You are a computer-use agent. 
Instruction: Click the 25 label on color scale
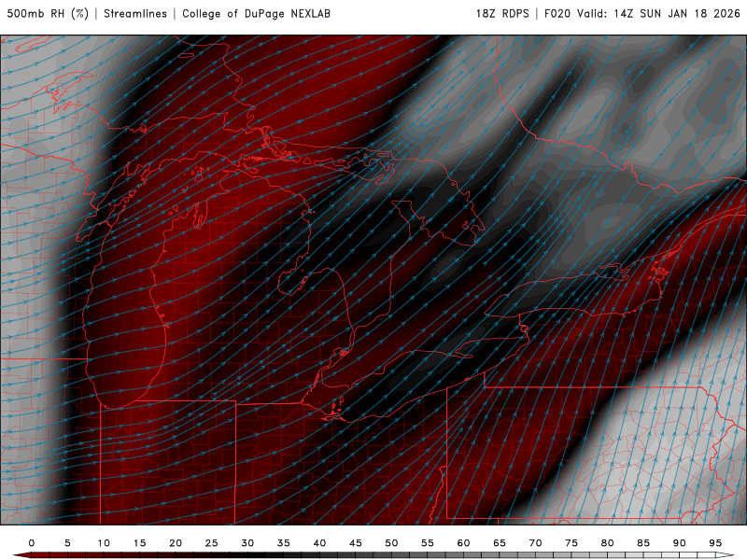click(212, 543)
